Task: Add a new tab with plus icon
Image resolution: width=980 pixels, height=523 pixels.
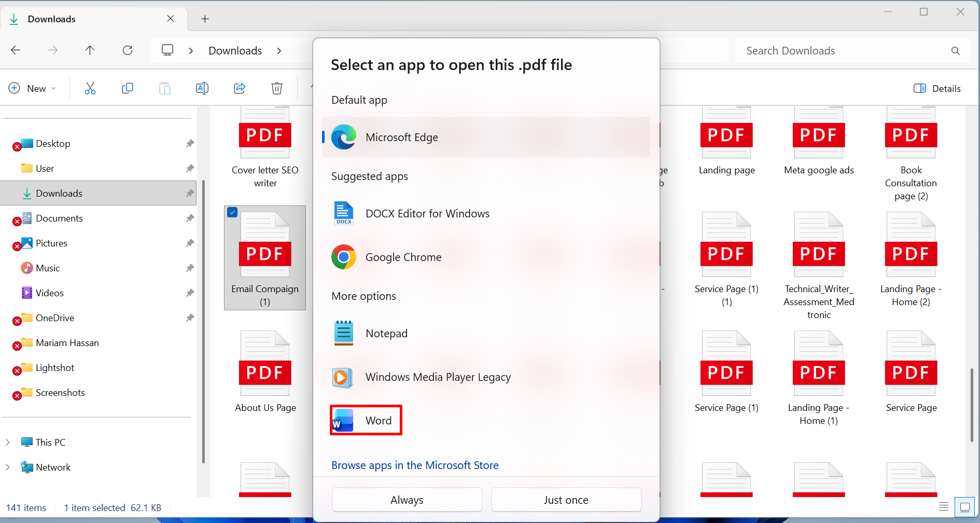Action: (x=205, y=19)
